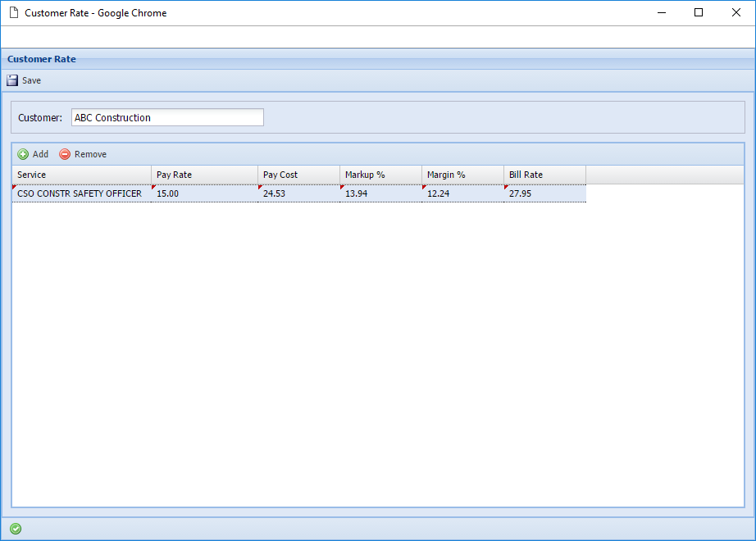Image resolution: width=756 pixels, height=541 pixels.
Task: Click the Save floppy disk icon
Action: (x=12, y=80)
